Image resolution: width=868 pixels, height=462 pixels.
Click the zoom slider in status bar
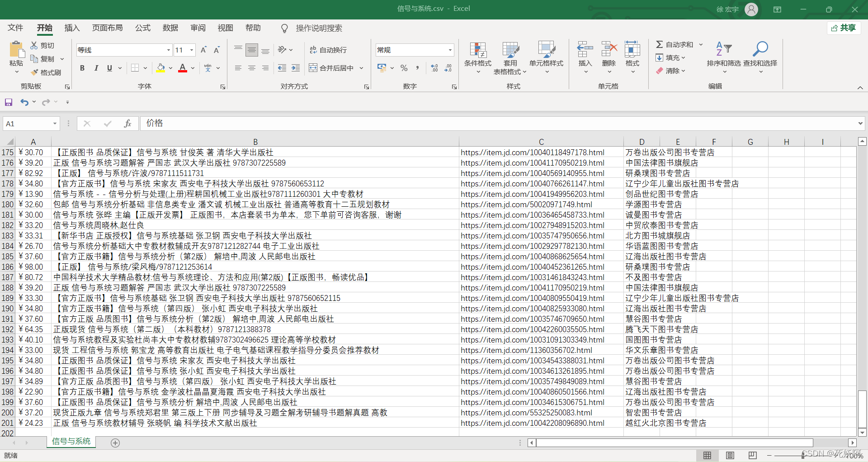coord(803,455)
